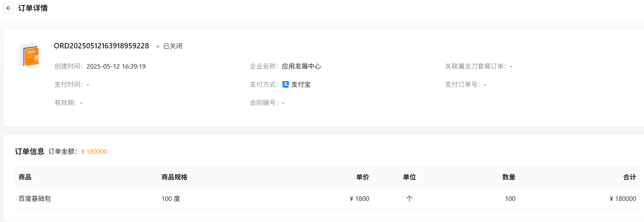The image size is (644, 222).
Task: Click the 100 度 specification cell
Action: click(171, 199)
